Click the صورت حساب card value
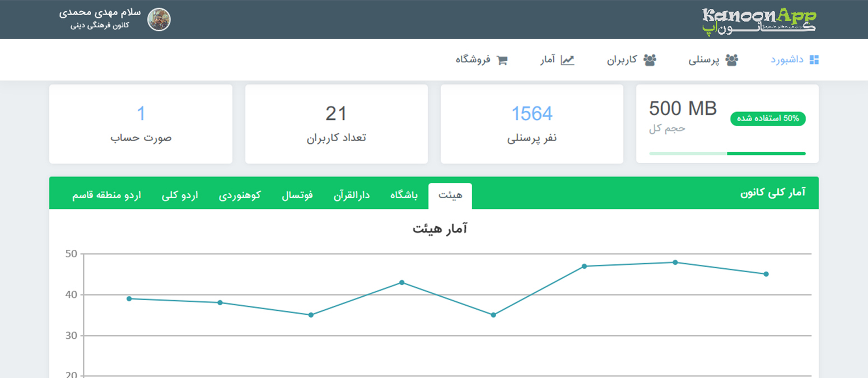Image resolution: width=868 pixels, height=378 pixels. (x=141, y=113)
